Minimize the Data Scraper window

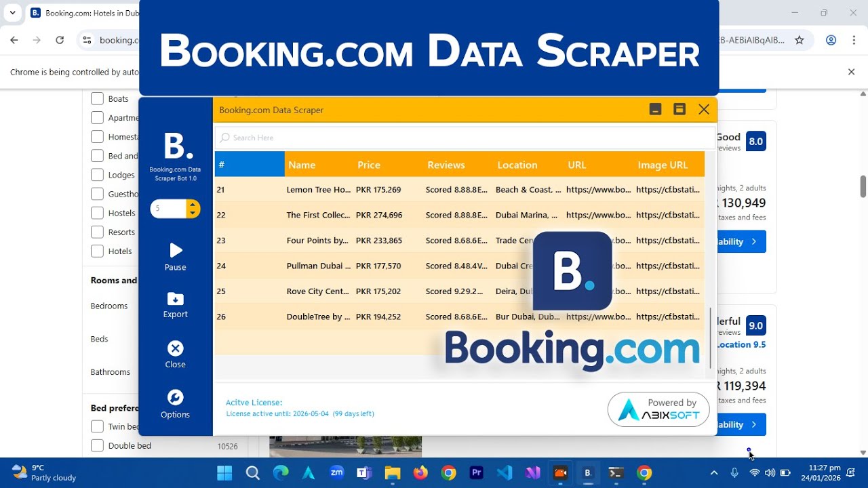[x=655, y=109]
